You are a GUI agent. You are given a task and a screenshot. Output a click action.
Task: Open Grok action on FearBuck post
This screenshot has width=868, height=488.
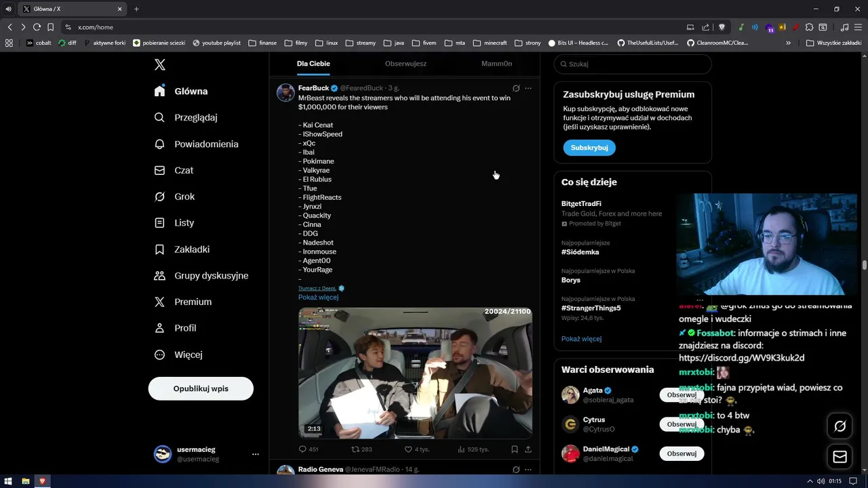516,88
